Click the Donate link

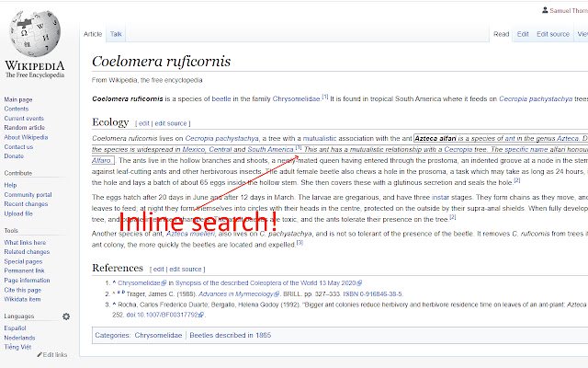pos(14,156)
